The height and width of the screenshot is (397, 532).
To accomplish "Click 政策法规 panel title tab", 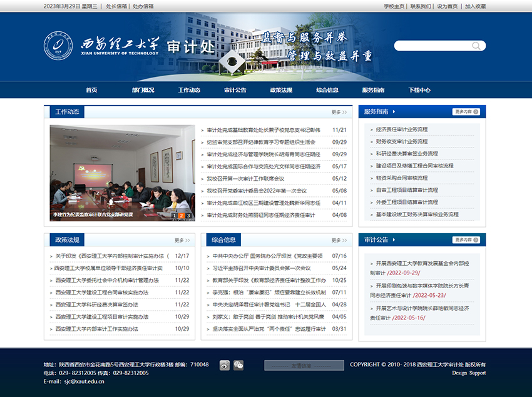I will [x=67, y=240].
